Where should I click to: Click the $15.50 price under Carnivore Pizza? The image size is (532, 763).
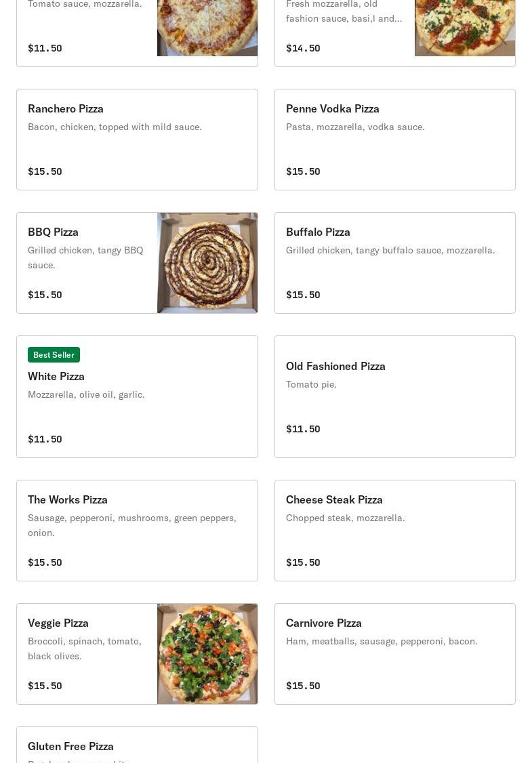(x=303, y=686)
